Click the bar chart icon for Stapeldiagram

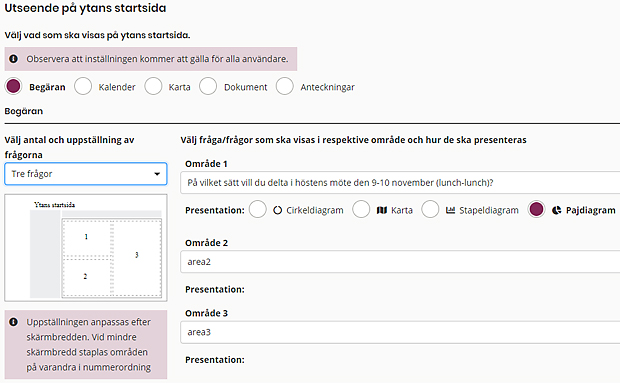pyautogui.click(x=450, y=210)
